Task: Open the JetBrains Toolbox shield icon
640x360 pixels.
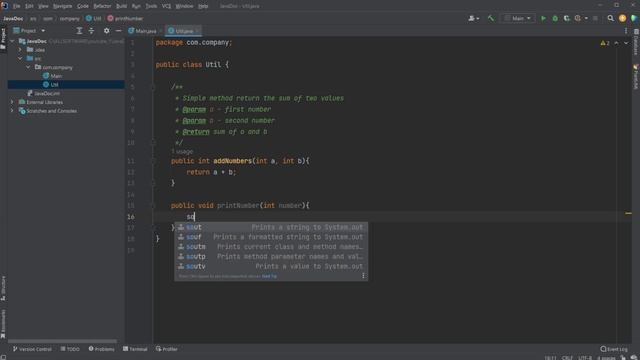Action: 634,18
